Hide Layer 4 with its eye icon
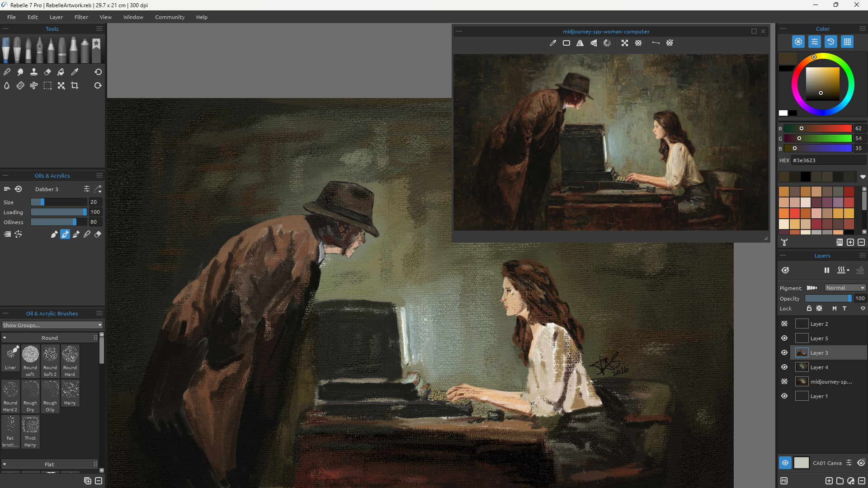Image resolution: width=868 pixels, height=488 pixels. 784,367
